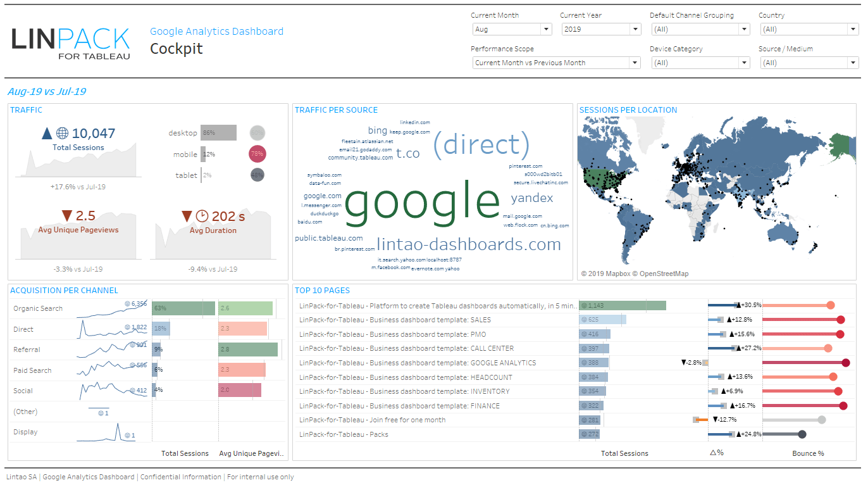The height and width of the screenshot is (485, 868).
Task: Click the bounce dot for the Packs row
Action: pyautogui.click(x=802, y=434)
